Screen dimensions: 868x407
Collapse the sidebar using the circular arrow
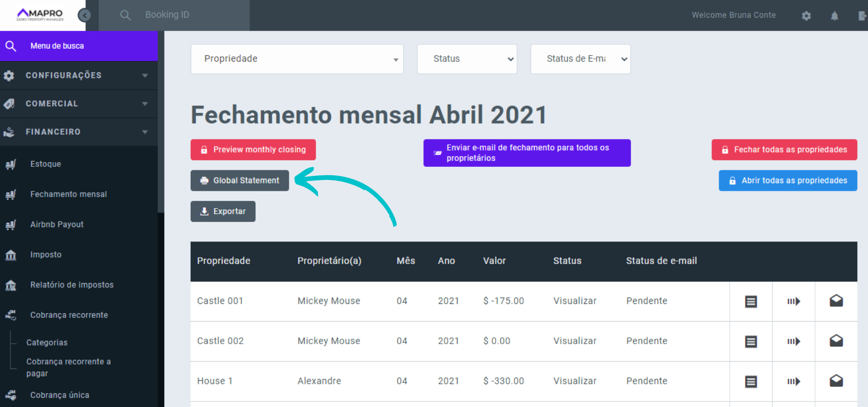(84, 15)
